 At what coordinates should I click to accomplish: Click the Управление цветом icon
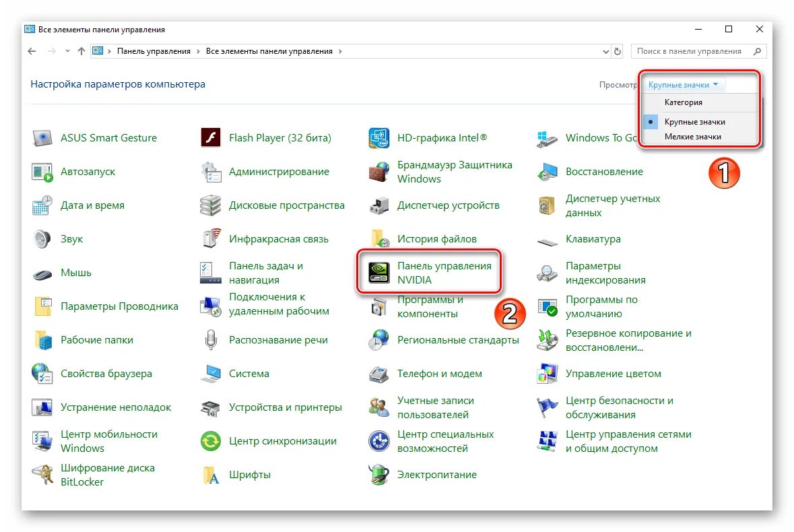coord(548,374)
